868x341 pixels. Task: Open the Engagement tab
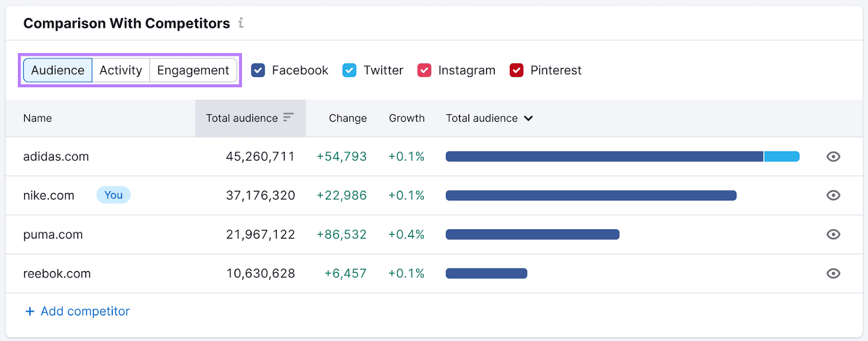[x=193, y=70]
